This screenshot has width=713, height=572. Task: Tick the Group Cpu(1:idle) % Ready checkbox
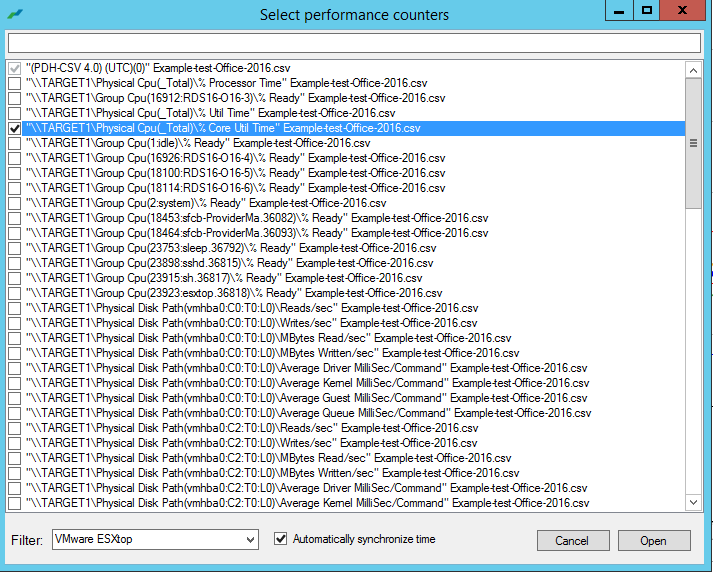tap(15, 143)
